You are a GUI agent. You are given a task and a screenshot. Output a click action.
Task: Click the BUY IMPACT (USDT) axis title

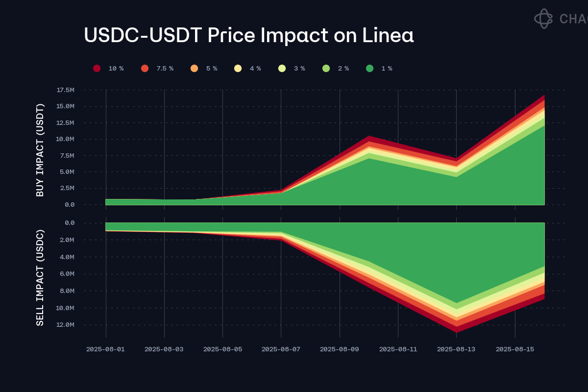(x=40, y=150)
